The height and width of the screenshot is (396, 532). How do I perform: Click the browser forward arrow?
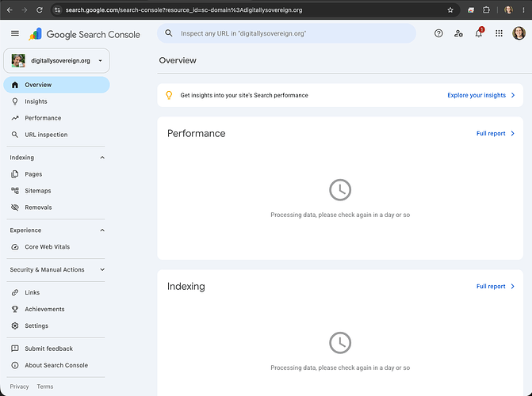point(25,10)
